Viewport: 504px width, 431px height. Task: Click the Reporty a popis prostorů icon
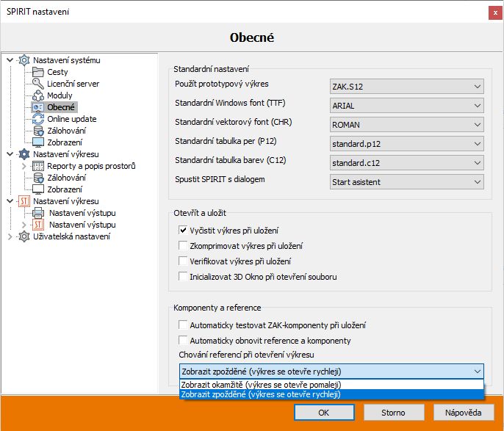point(38,166)
